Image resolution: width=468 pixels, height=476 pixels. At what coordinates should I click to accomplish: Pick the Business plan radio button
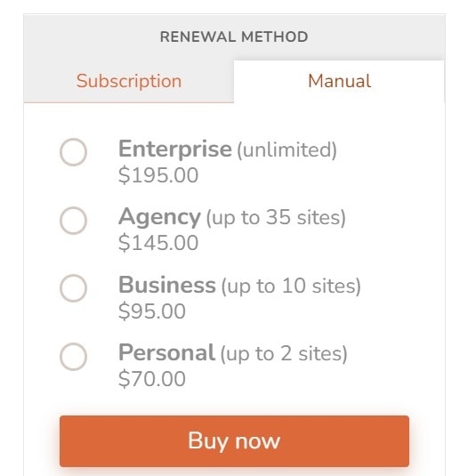click(x=74, y=288)
